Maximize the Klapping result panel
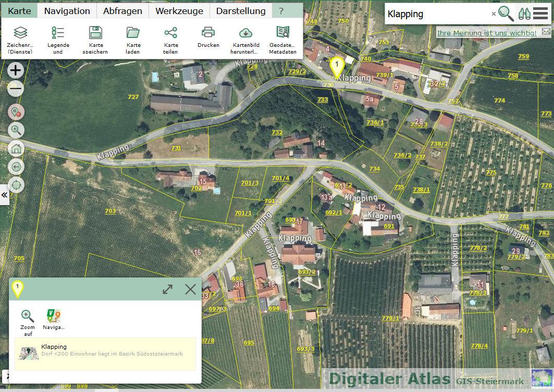The height and width of the screenshot is (392, 554). (167, 289)
